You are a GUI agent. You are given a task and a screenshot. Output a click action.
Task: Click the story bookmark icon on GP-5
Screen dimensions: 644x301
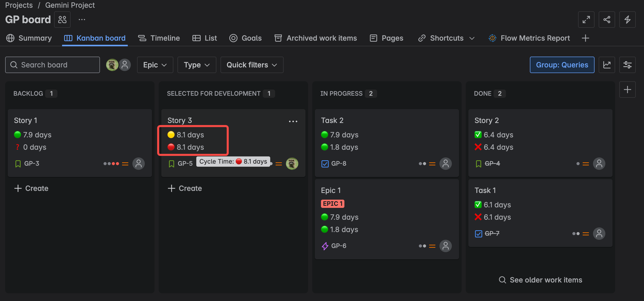point(172,163)
